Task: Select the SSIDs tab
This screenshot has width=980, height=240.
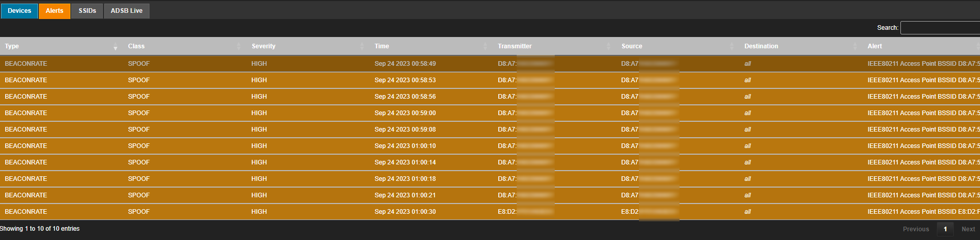Action: tap(87, 11)
